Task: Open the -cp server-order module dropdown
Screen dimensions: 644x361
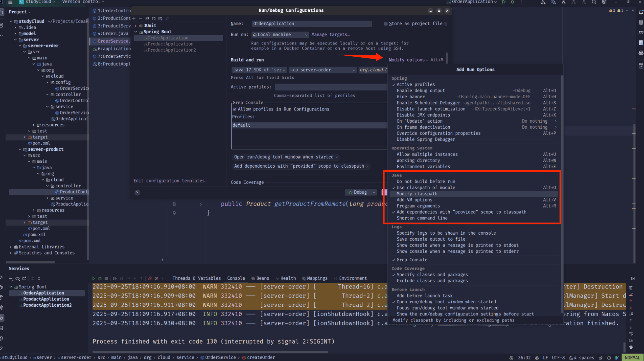Action: [322, 70]
